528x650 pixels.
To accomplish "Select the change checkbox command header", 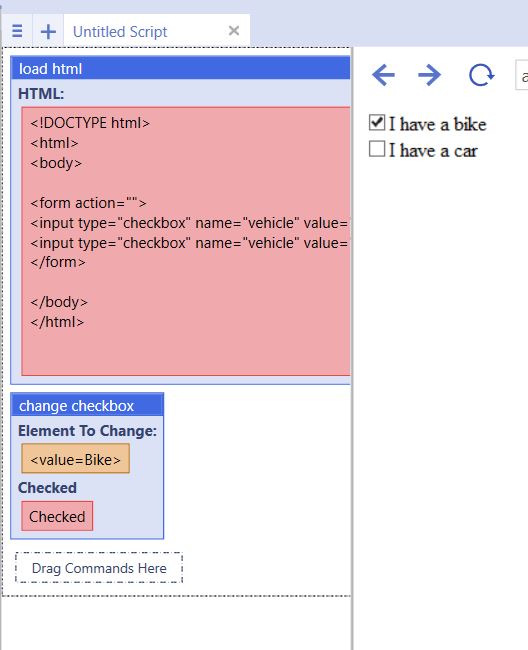I will point(87,405).
